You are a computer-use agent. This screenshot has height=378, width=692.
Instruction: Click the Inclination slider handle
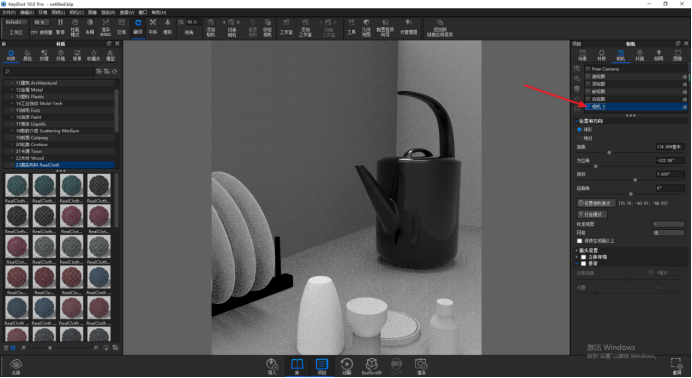point(635,180)
